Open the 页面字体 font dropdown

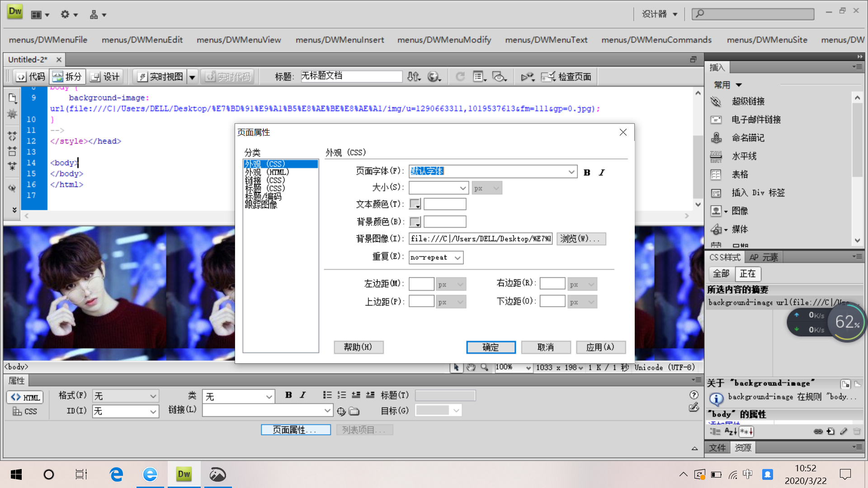tap(571, 171)
